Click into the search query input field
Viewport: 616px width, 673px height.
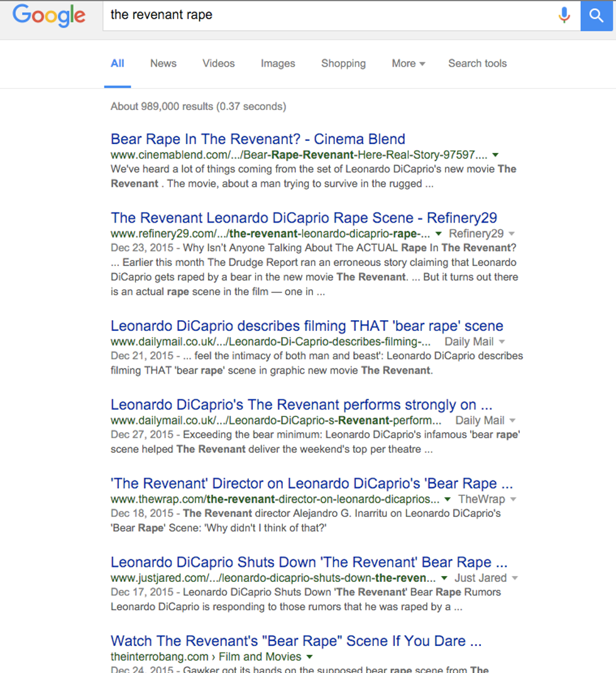click(327, 15)
